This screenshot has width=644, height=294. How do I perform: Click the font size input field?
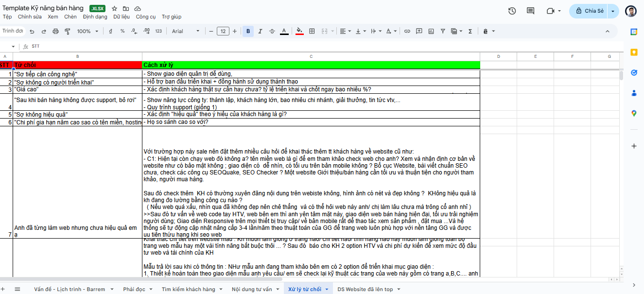tap(223, 31)
